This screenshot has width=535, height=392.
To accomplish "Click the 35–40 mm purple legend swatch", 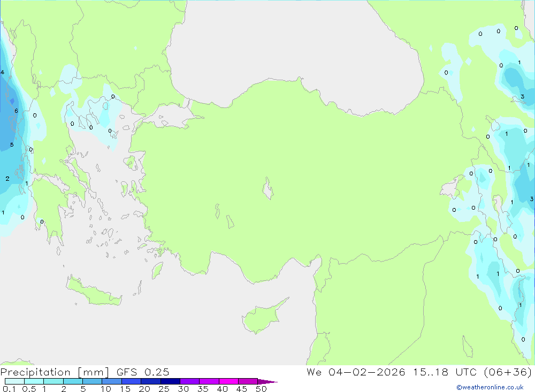I will [209, 381].
